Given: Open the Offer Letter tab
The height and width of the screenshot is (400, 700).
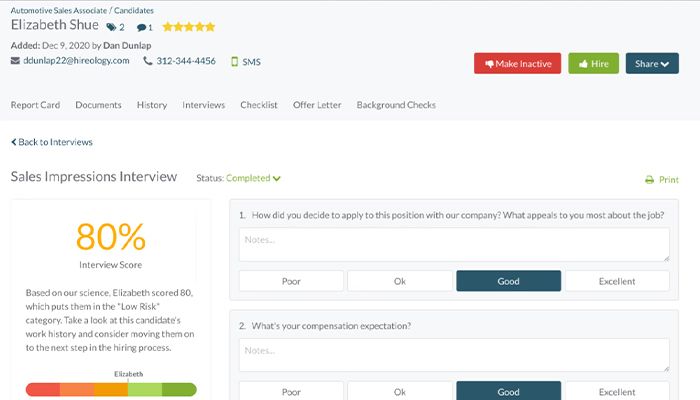Looking at the screenshot, I should point(317,105).
